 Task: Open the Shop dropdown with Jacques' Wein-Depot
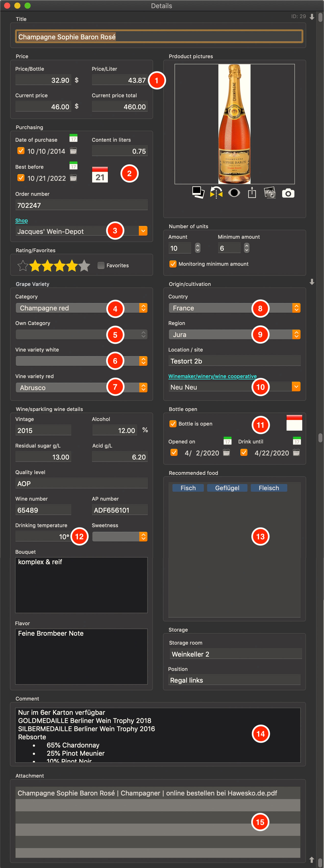click(143, 231)
